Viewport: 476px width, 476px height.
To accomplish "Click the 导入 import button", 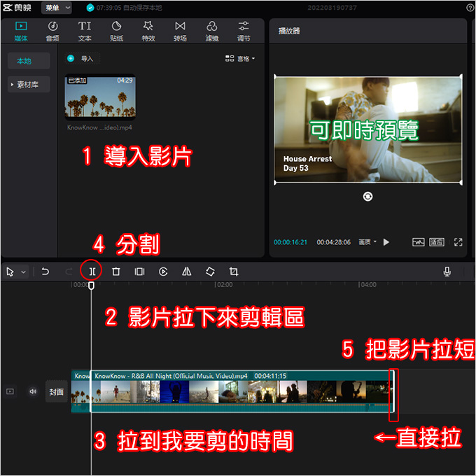I will (x=82, y=58).
